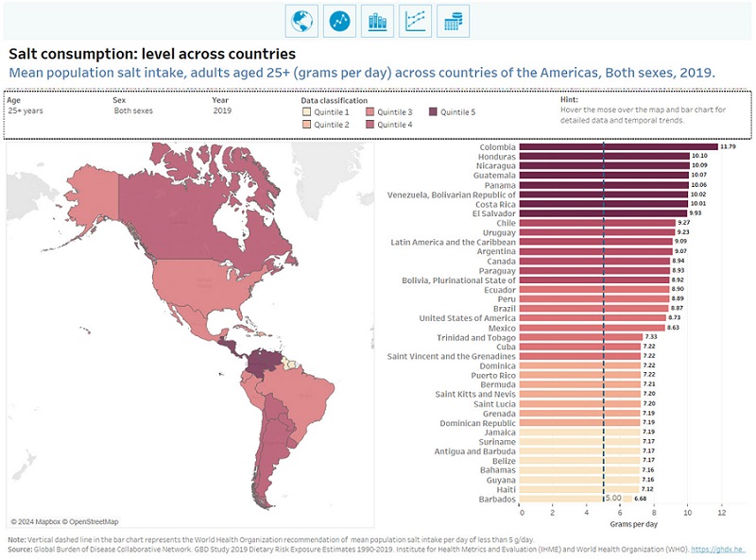756x560 pixels.
Task: Open the bar chart view icon
Action: tap(377, 21)
